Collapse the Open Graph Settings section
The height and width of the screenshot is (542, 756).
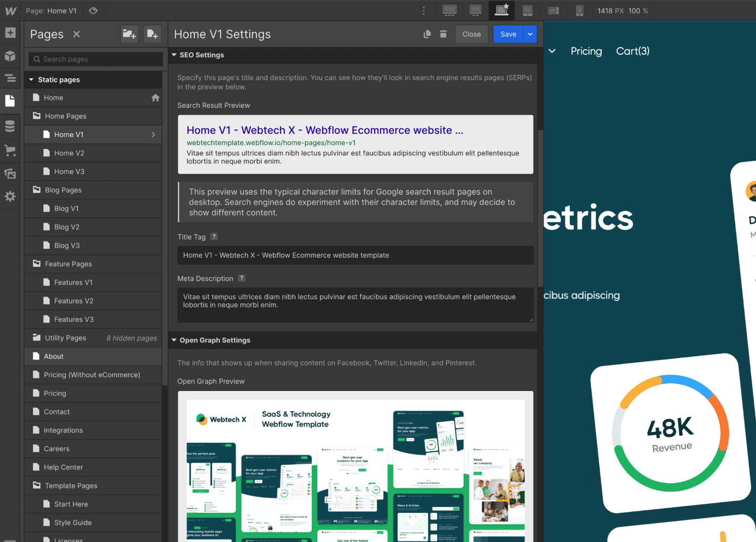(174, 340)
